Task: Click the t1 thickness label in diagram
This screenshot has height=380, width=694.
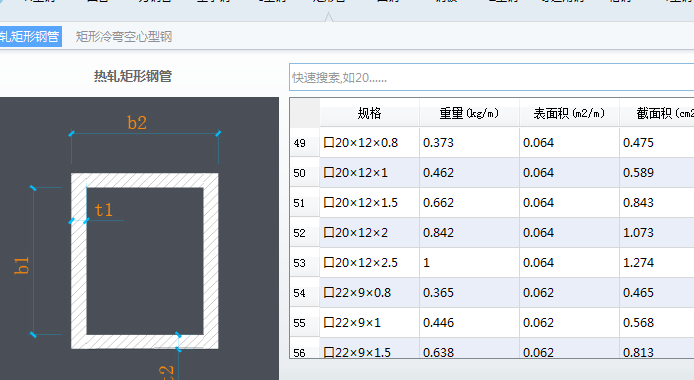Action: [x=104, y=210]
